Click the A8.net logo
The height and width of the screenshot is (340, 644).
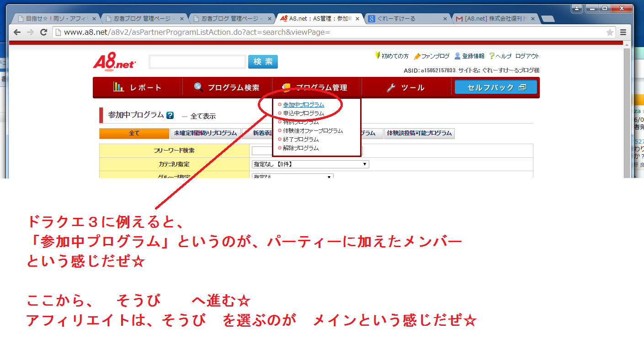coord(114,62)
